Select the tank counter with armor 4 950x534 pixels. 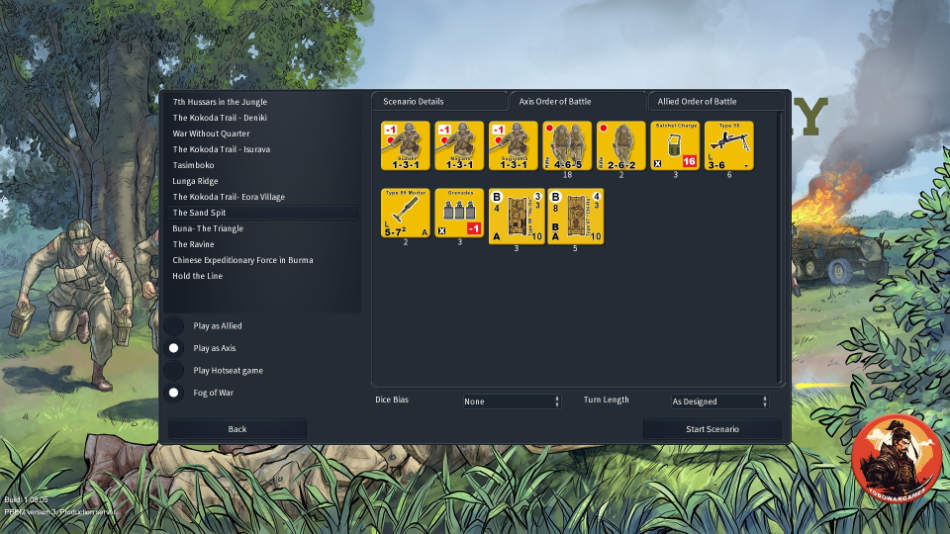point(517,216)
